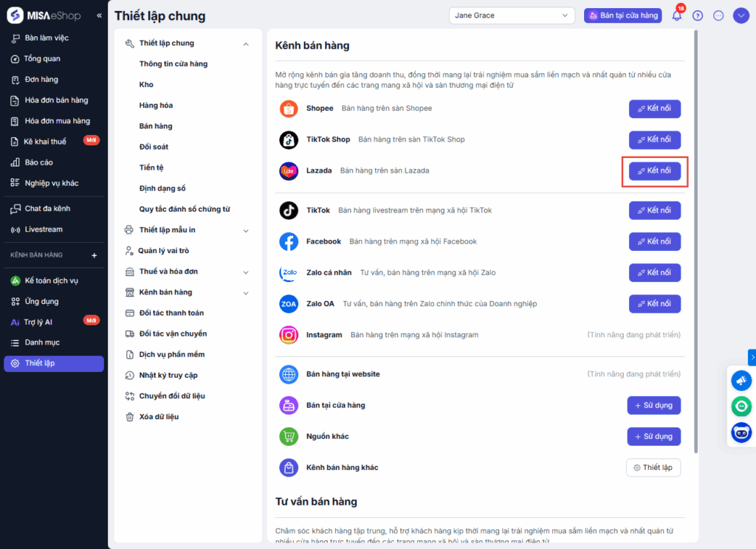756x549 pixels.
Task: Click the Zalo OA channel logo
Action: [x=289, y=304]
